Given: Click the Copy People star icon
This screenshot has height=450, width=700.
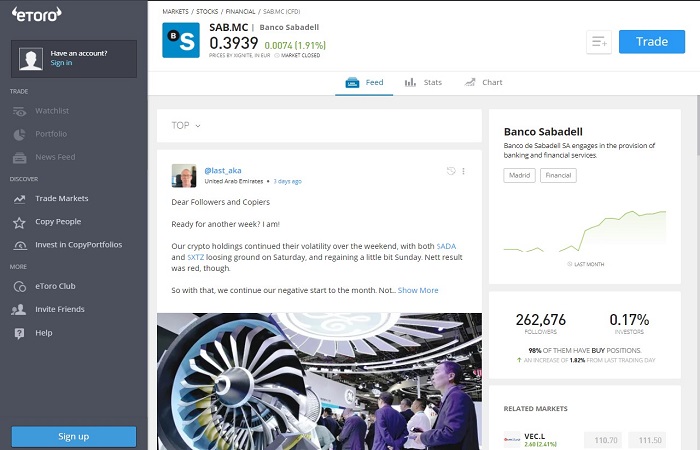Looking at the screenshot, I should (x=19, y=222).
